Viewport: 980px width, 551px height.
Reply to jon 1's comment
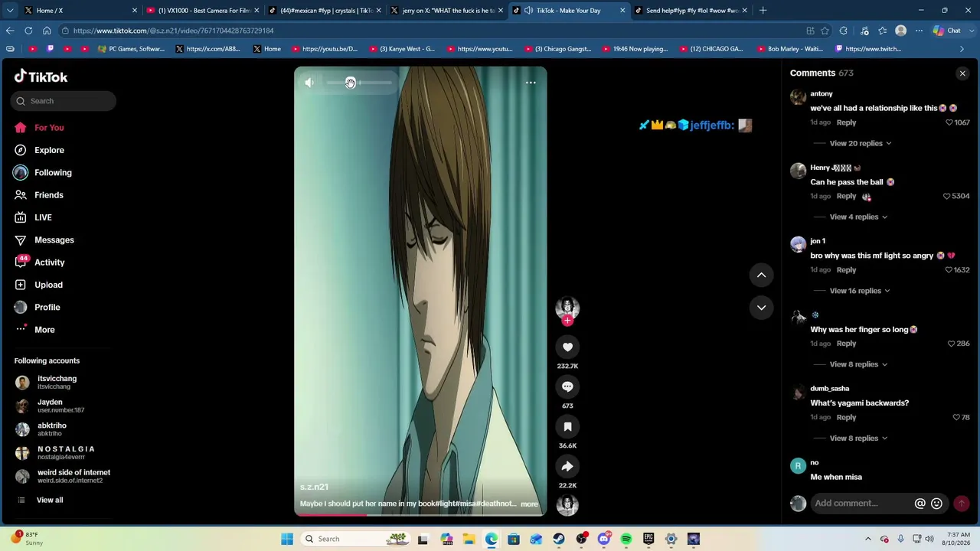point(846,270)
